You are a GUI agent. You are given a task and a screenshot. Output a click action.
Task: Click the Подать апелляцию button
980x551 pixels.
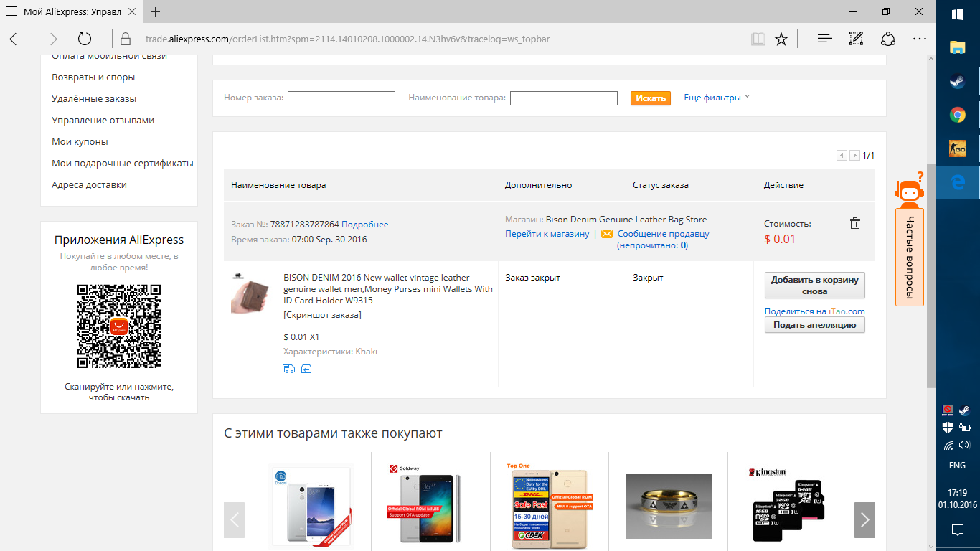[815, 325]
